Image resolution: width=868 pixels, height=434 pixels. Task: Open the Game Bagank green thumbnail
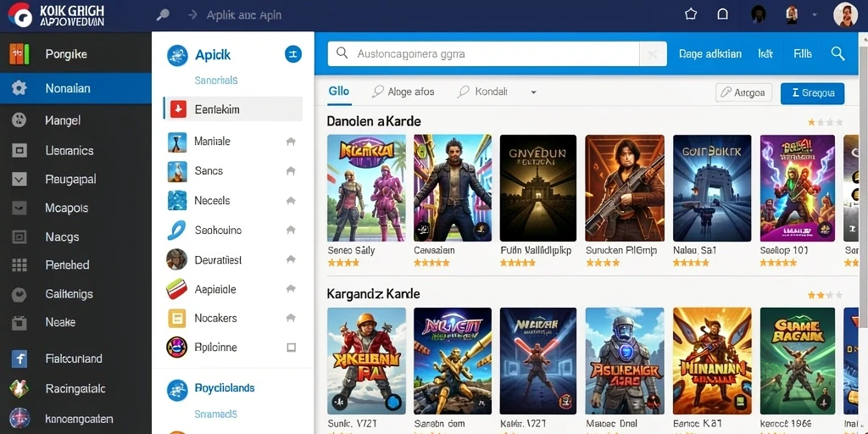click(797, 361)
